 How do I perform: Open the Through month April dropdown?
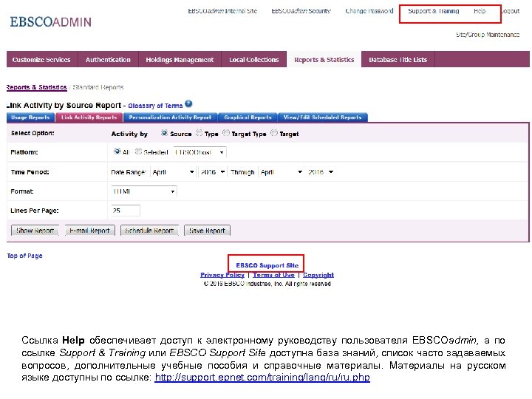(x=281, y=172)
